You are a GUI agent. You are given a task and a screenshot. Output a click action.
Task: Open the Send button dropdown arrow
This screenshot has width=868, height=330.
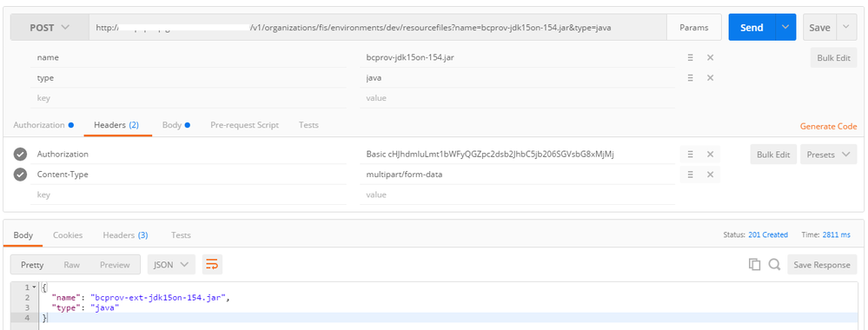(785, 28)
